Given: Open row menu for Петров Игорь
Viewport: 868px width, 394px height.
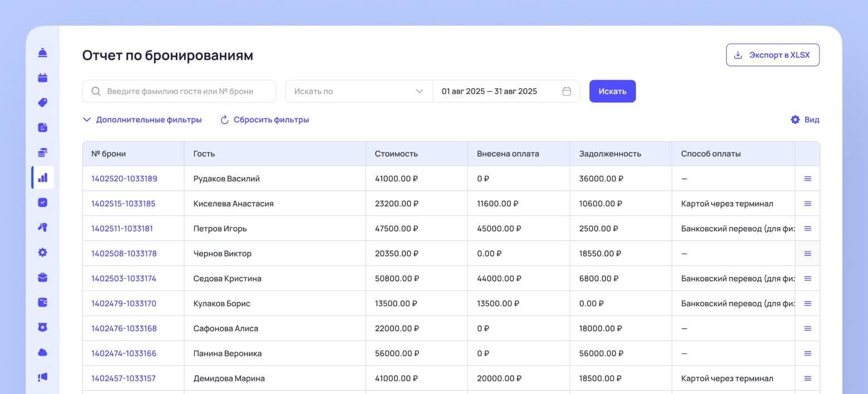Looking at the screenshot, I should pos(807,229).
